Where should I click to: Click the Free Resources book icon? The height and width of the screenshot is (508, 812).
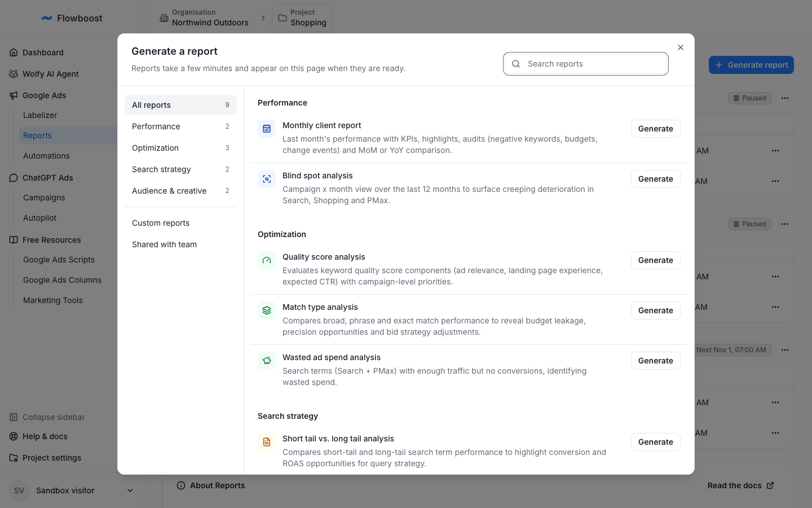(14, 240)
